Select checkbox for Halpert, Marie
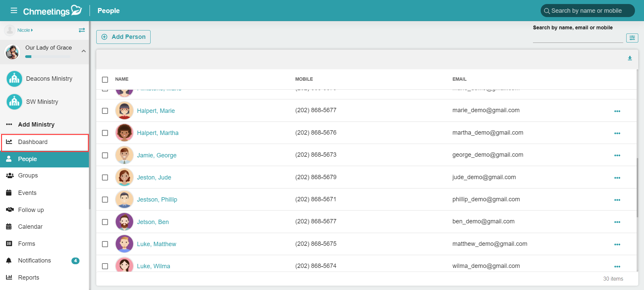This screenshot has height=290, width=644. (x=105, y=111)
